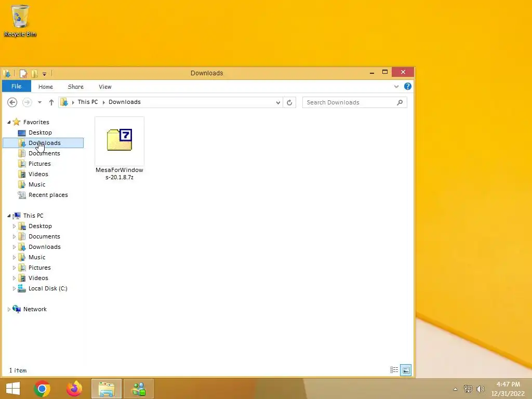This screenshot has height=399, width=532.
Task: Switch to Large icons view layout
Action: [406, 370]
